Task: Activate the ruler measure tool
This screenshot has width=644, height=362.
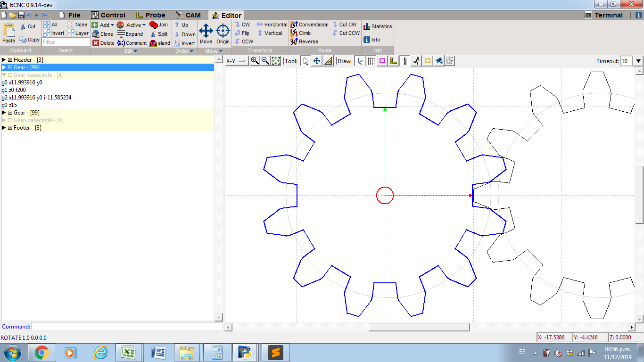Action: pos(328,61)
